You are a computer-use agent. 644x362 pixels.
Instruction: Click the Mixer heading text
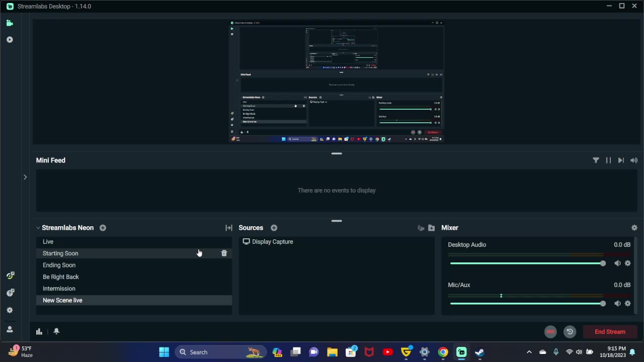(450, 228)
